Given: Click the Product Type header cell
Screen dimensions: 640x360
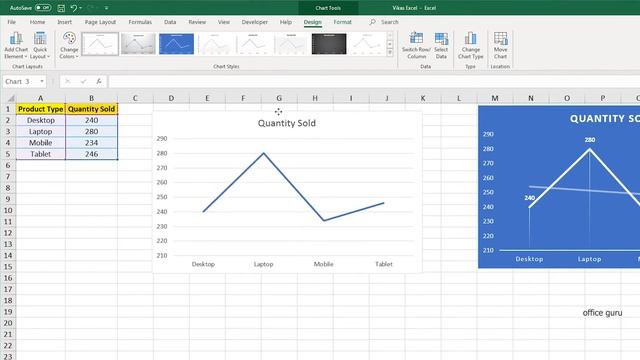Looking at the screenshot, I should tap(40, 109).
